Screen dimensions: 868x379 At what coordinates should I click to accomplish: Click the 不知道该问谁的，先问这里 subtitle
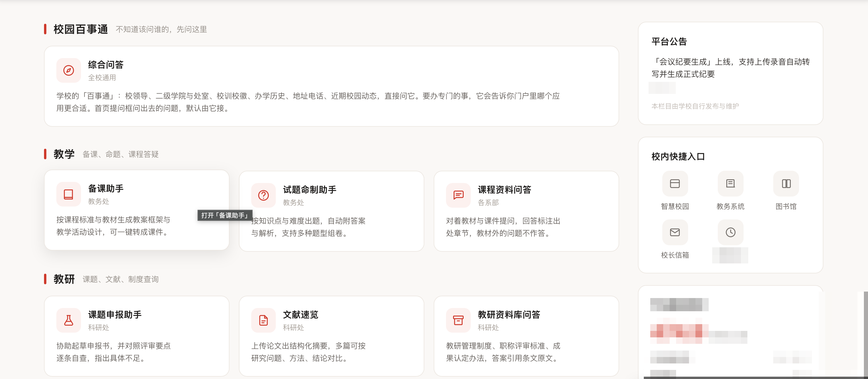click(x=161, y=30)
